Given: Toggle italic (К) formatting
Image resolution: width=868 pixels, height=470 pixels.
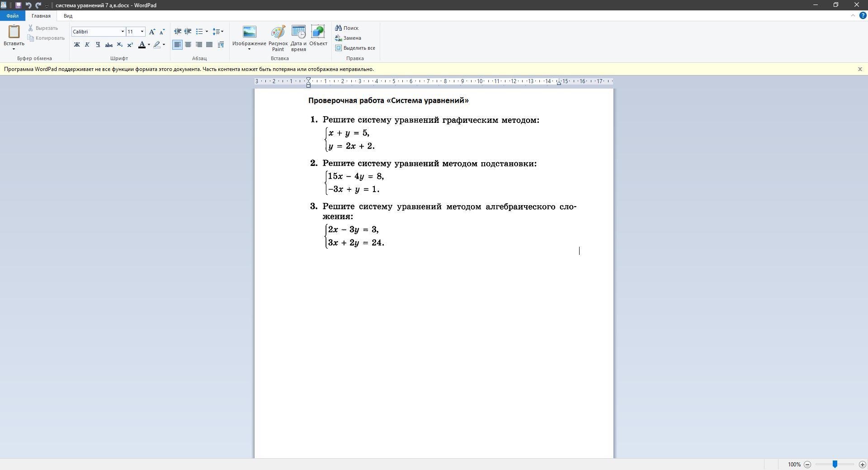Looking at the screenshot, I should 87,45.
